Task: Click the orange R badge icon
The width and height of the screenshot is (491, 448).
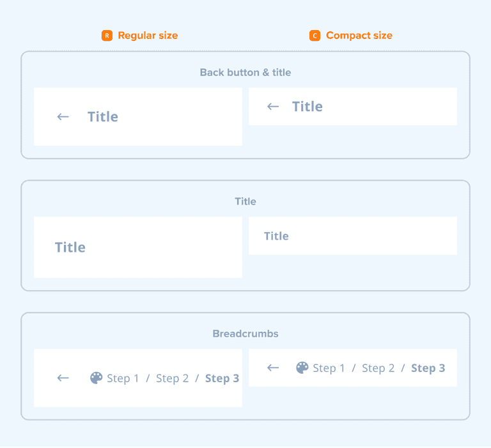Action: pyautogui.click(x=107, y=36)
